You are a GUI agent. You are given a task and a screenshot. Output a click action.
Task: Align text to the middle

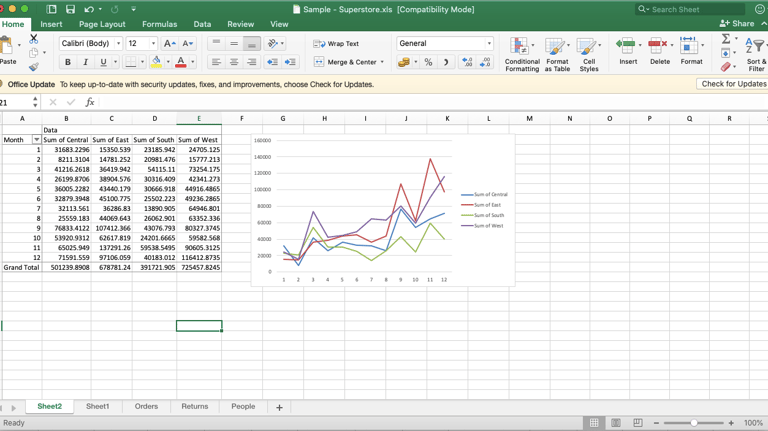[234, 44]
